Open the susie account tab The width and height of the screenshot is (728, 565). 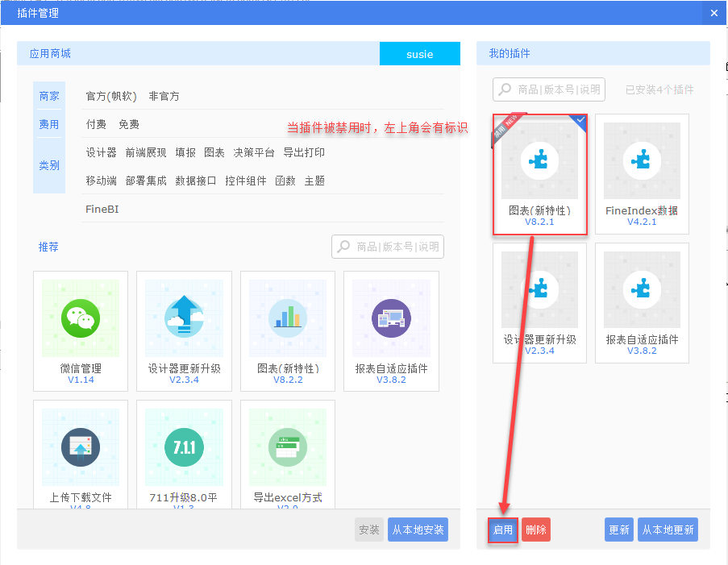420,54
